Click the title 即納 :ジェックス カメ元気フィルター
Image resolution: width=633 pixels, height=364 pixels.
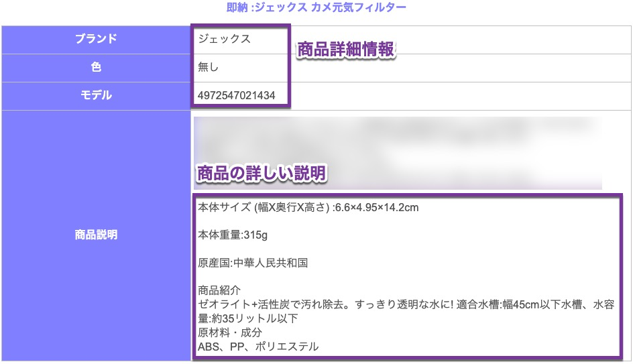316,7
